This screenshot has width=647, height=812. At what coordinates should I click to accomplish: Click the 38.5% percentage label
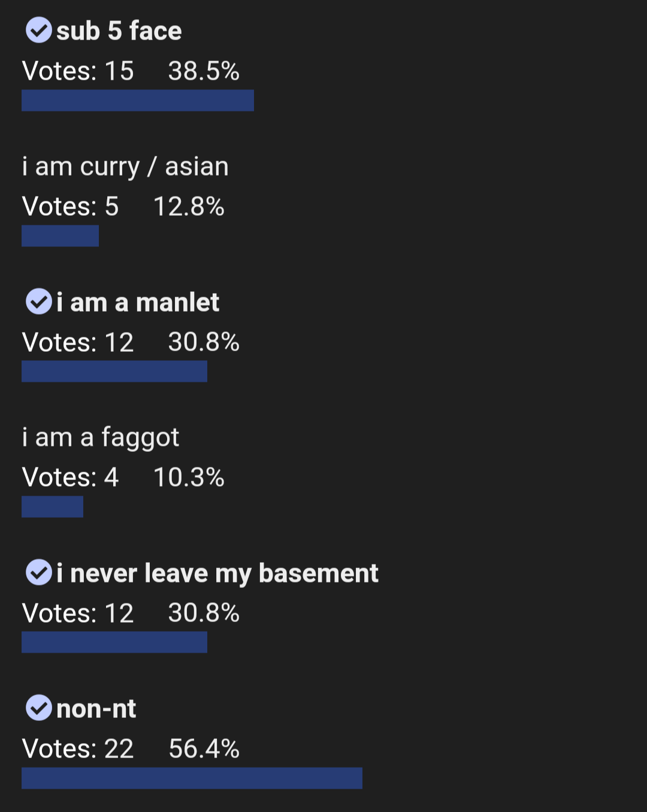[204, 71]
